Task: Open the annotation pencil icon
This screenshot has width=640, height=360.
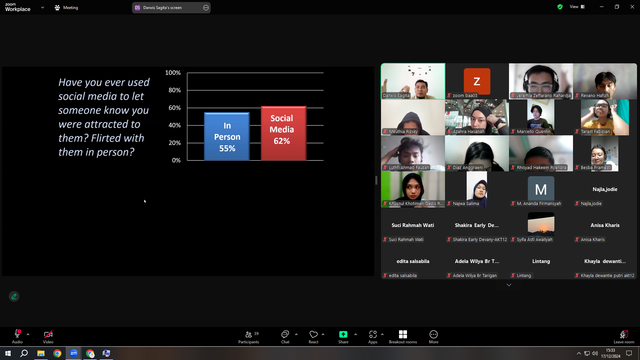Action: 14,296
